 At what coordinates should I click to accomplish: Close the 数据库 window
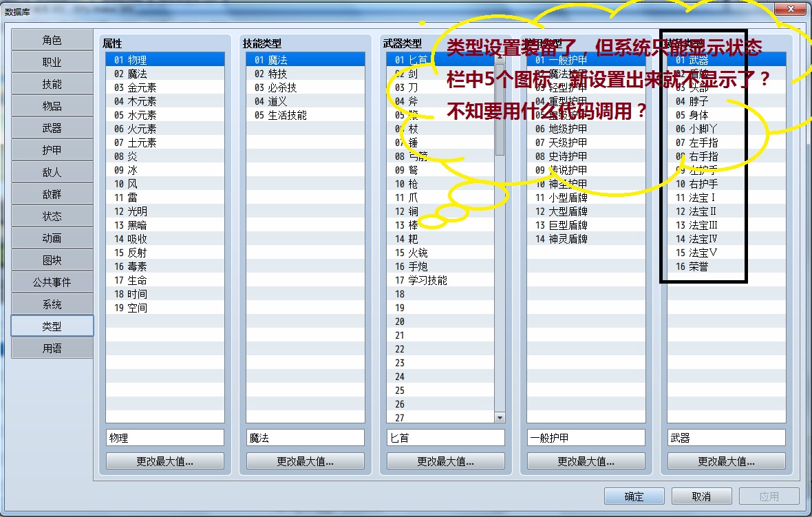(x=790, y=9)
